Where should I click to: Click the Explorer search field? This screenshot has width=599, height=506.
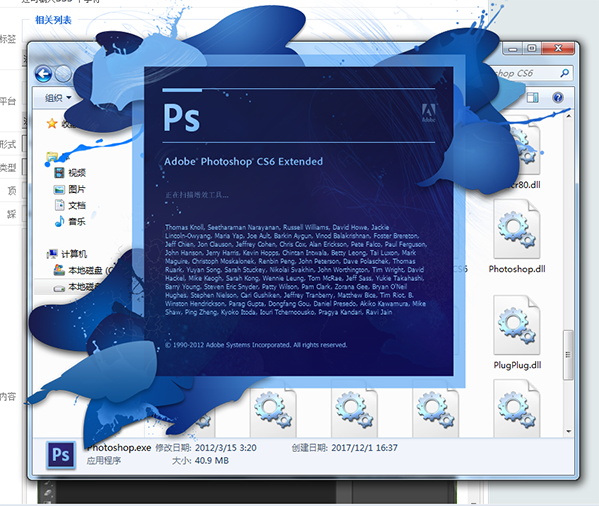[533, 73]
